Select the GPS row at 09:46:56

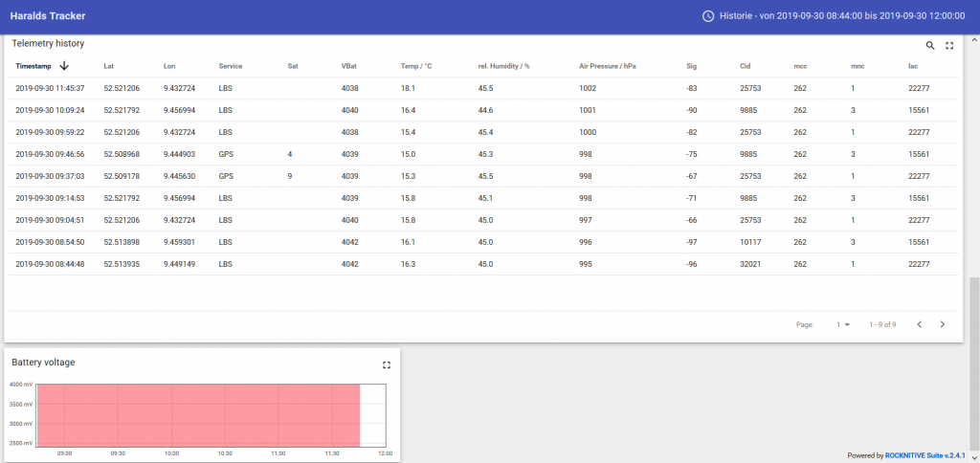coord(226,154)
